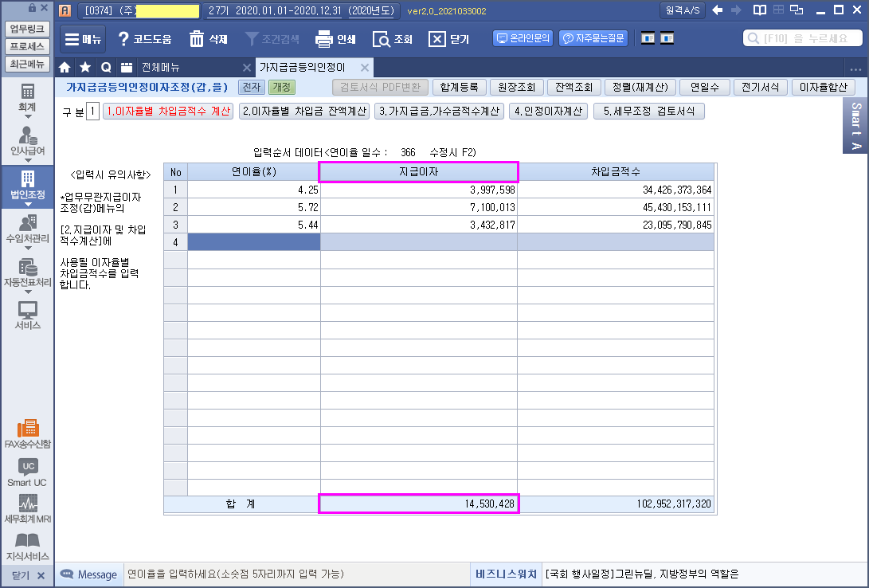The image size is (869, 588).
Task: Click the 원장조회 button
Action: click(x=516, y=87)
